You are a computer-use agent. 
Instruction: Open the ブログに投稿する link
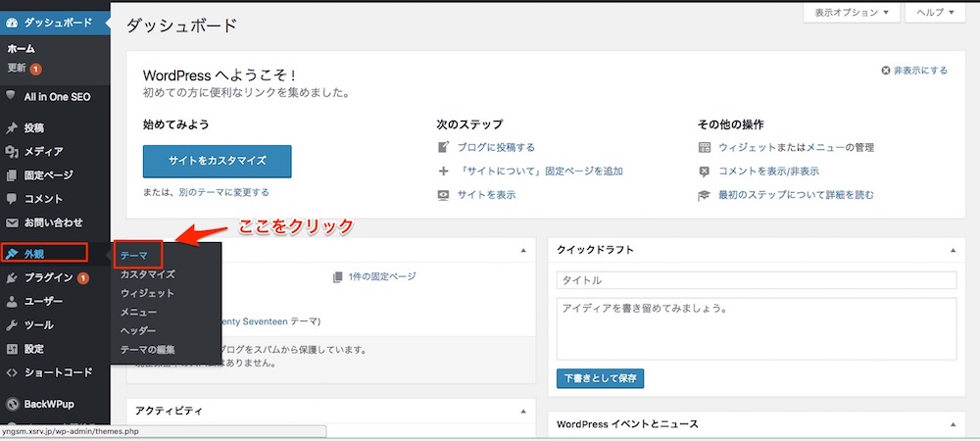click(496, 147)
